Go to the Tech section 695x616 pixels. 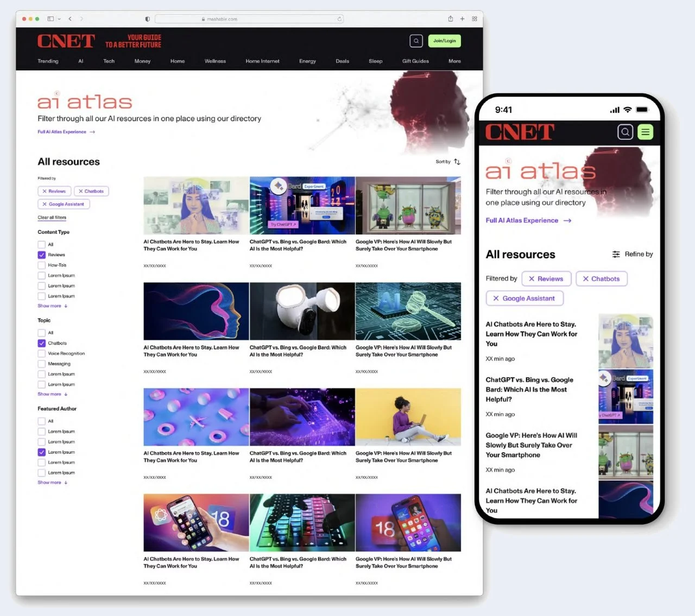click(x=109, y=61)
